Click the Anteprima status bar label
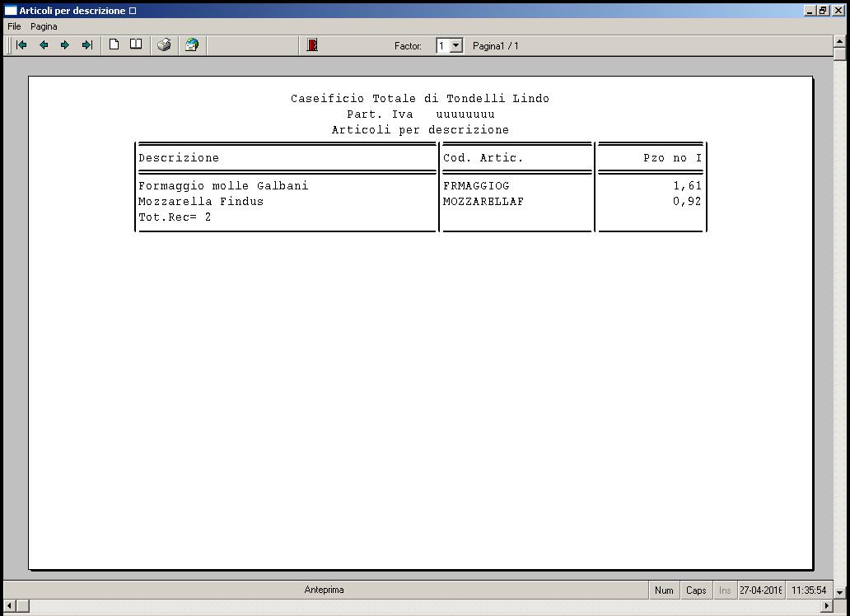Image resolution: width=850 pixels, height=616 pixels. pos(325,590)
